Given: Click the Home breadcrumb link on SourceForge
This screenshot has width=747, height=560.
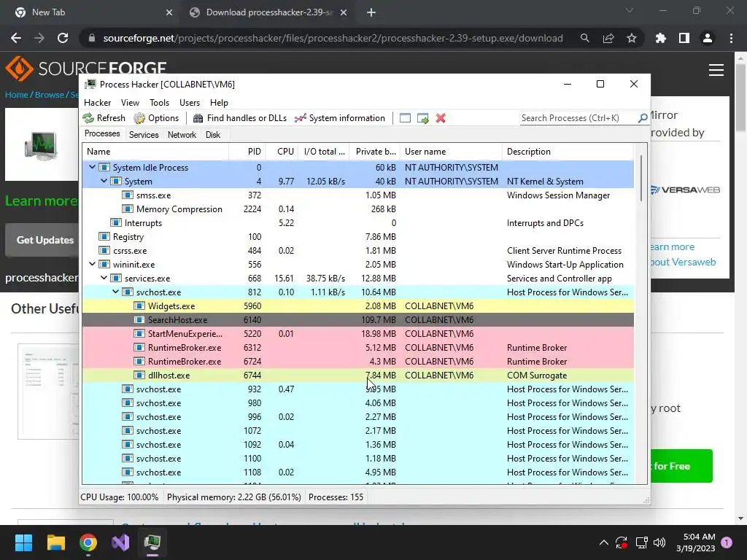Looking at the screenshot, I should click(17, 95).
